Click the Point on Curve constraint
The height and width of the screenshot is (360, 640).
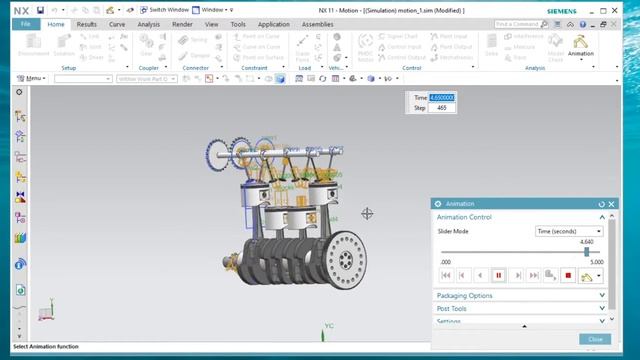coord(256,36)
